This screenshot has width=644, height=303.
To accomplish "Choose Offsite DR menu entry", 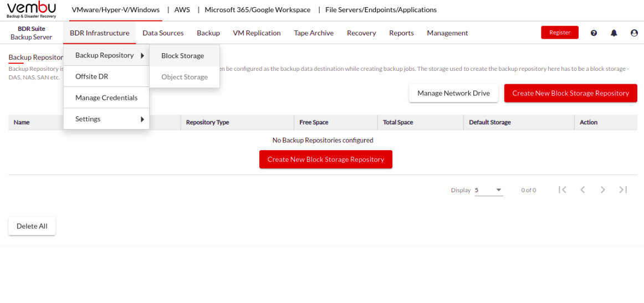I will click(x=106, y=76).
